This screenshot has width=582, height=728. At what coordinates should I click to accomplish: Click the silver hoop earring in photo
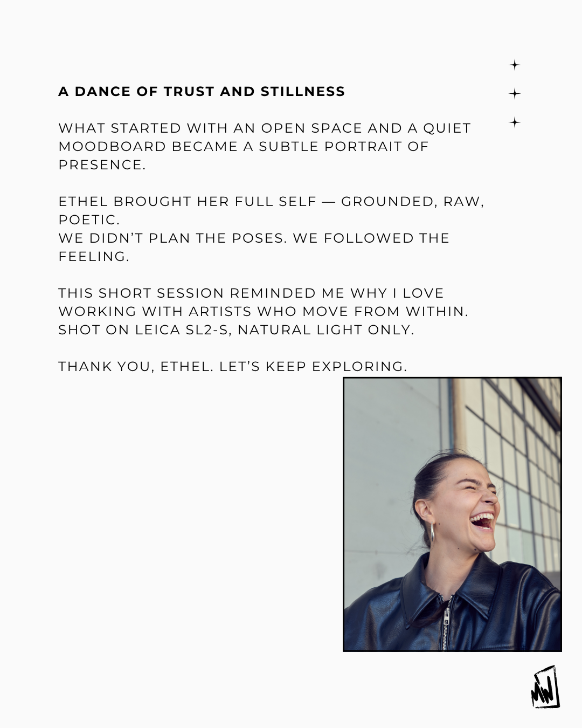point(432,533)
